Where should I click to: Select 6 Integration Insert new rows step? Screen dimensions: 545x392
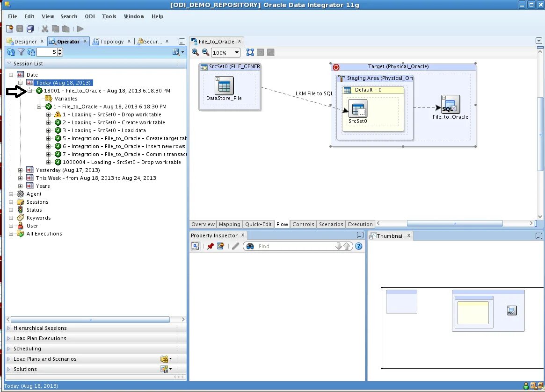pos(124,147)
